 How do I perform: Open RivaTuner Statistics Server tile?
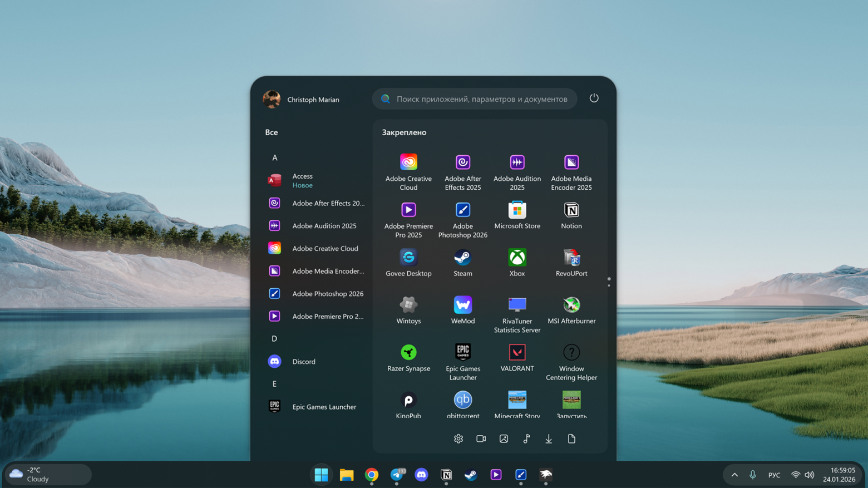[517, 314]
